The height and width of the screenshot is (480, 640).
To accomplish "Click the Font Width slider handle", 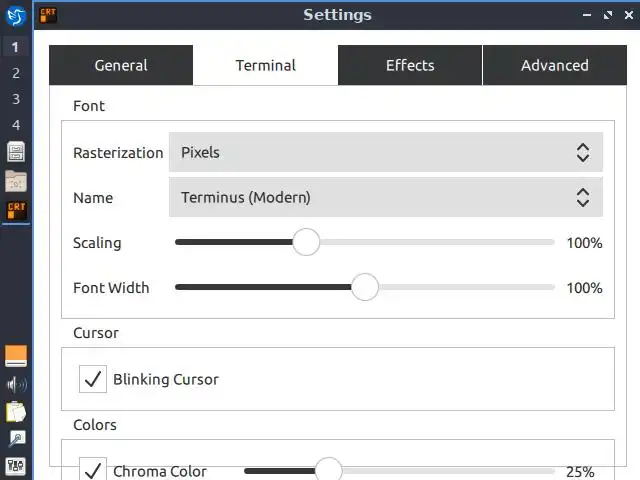I will (x=365, y=288).
